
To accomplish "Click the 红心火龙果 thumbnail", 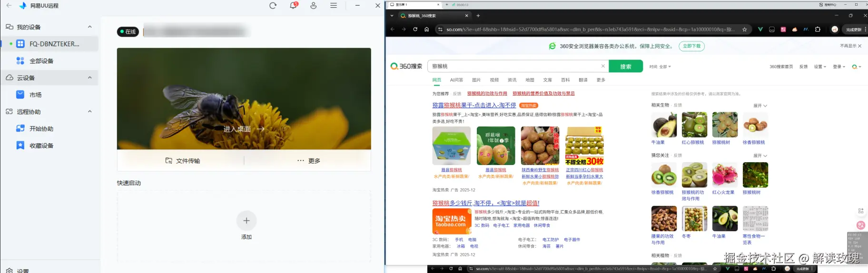I will 725,175.
